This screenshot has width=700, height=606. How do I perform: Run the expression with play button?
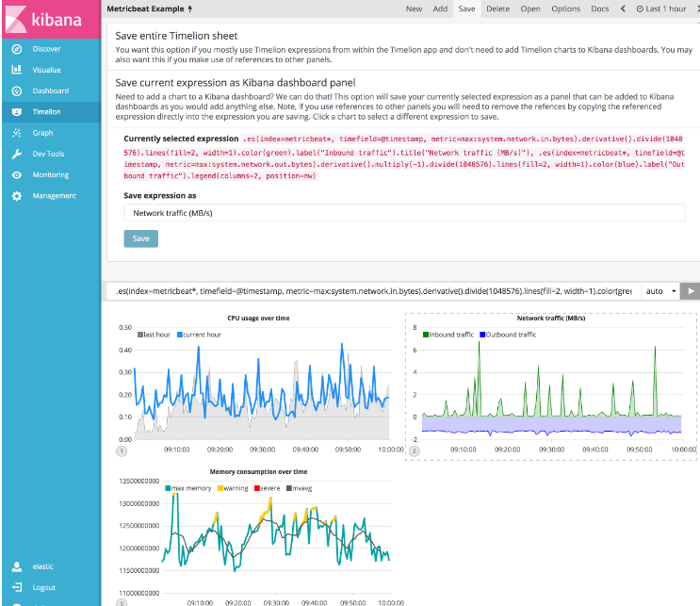pyautogui.click(x=692, y=291)
